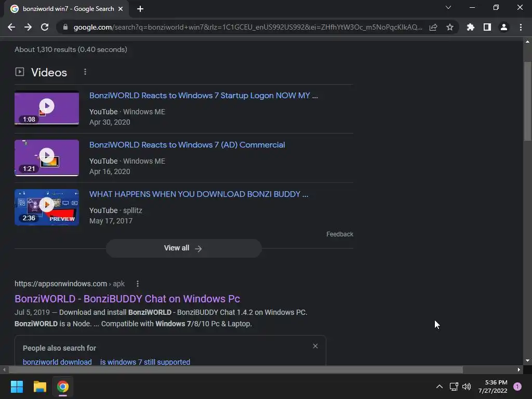
Task: Click the 'About 1,310 results' count text
Action: pos(71,49)
